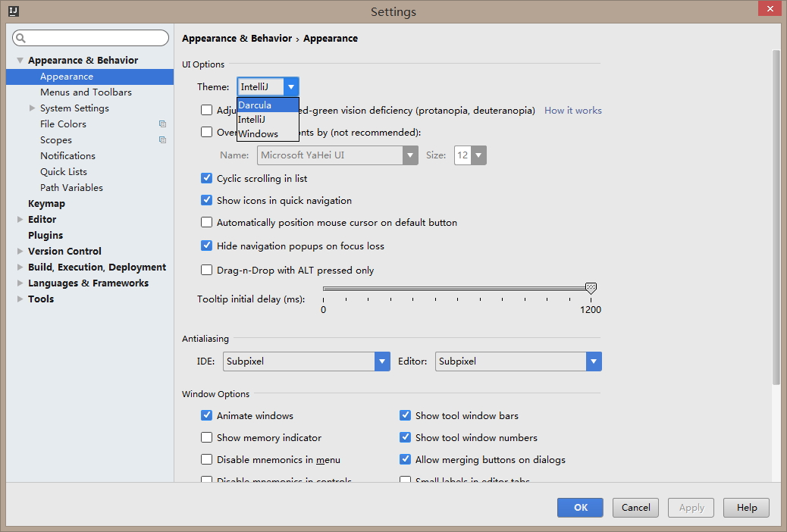The image size is (787, 532).
Task: Choose Windows theme from the list
Action: (268, 134)
